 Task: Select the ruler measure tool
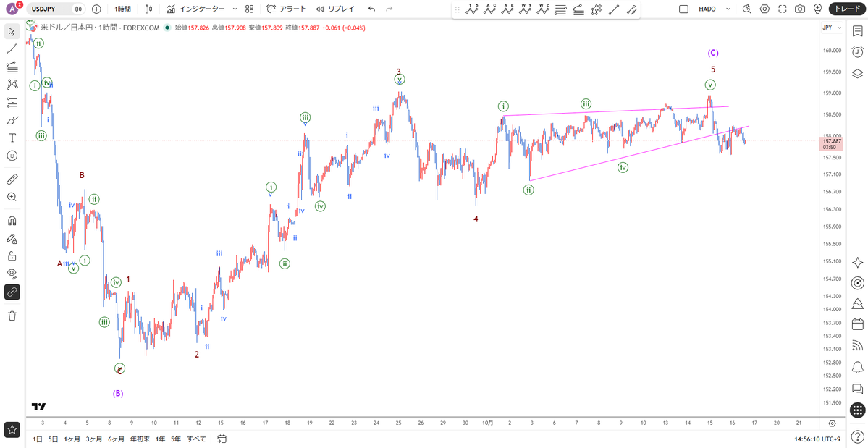(x=12, y=179)
